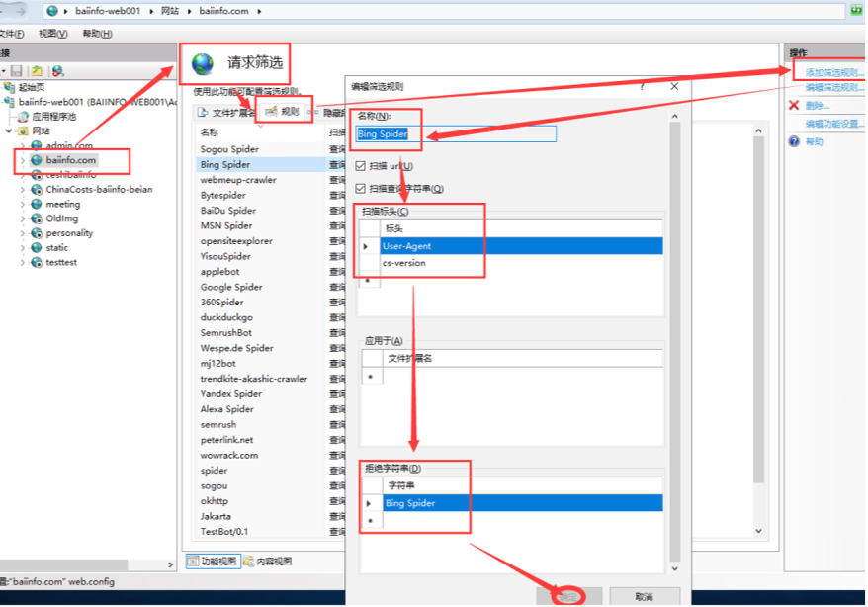Click the rules list scrollbar up arrow
Image resolution: width=868 pixels, height=607 pixels.
point(758,131)
